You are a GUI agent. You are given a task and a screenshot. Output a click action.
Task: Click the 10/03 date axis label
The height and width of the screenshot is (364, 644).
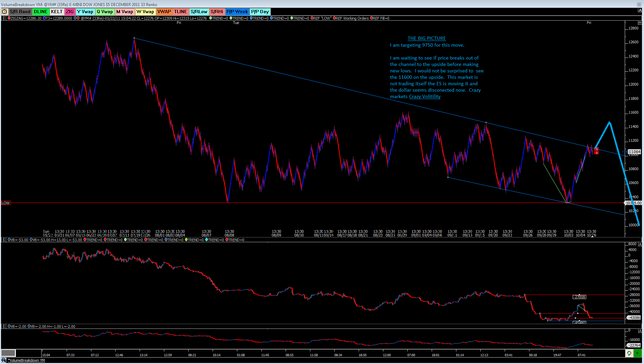(x=569, y=235)
